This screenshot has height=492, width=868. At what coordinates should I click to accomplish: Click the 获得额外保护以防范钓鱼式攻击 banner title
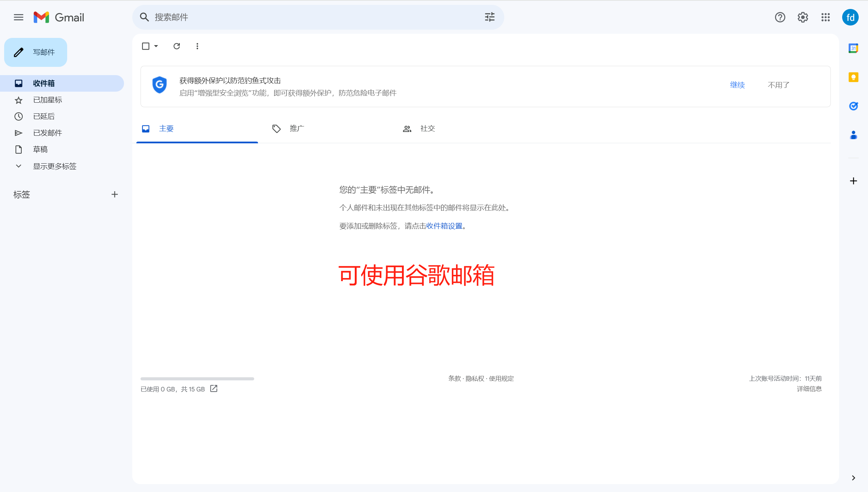pos(230,80)
